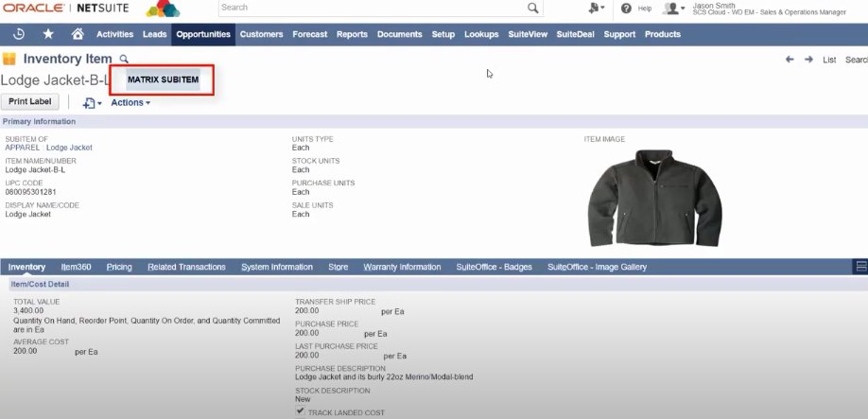Click the Print Label button
The height and width of the screenshot is (419, 868).
tap(30, 102)
